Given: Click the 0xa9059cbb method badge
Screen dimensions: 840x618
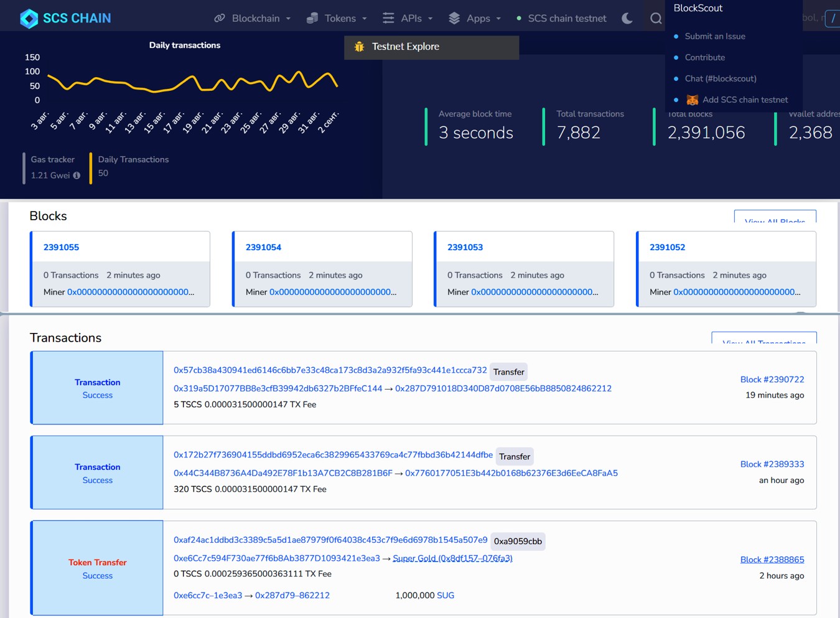Looking at the screenshot, I should pos(518,541).
